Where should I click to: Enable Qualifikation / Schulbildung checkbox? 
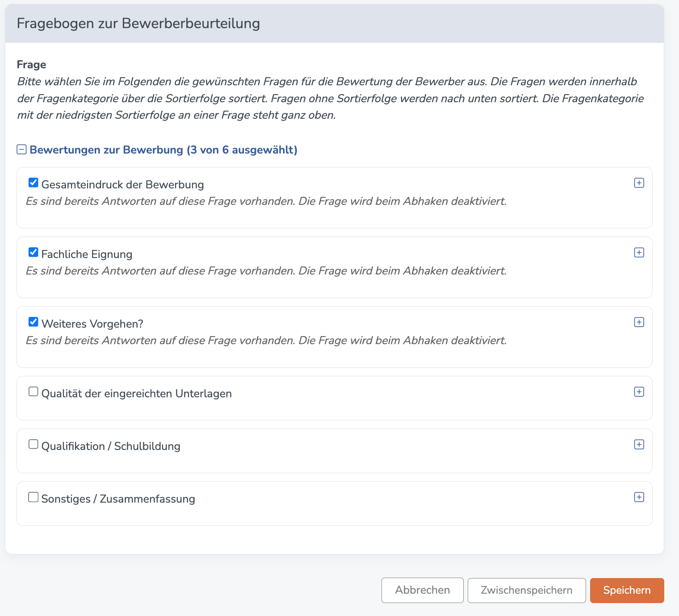click(34, 444)
